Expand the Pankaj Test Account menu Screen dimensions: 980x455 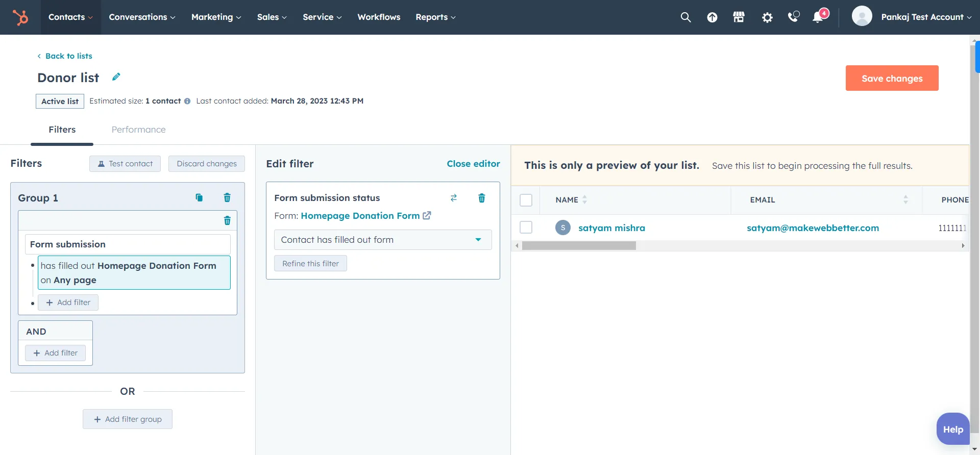click(x=925, y=17)
